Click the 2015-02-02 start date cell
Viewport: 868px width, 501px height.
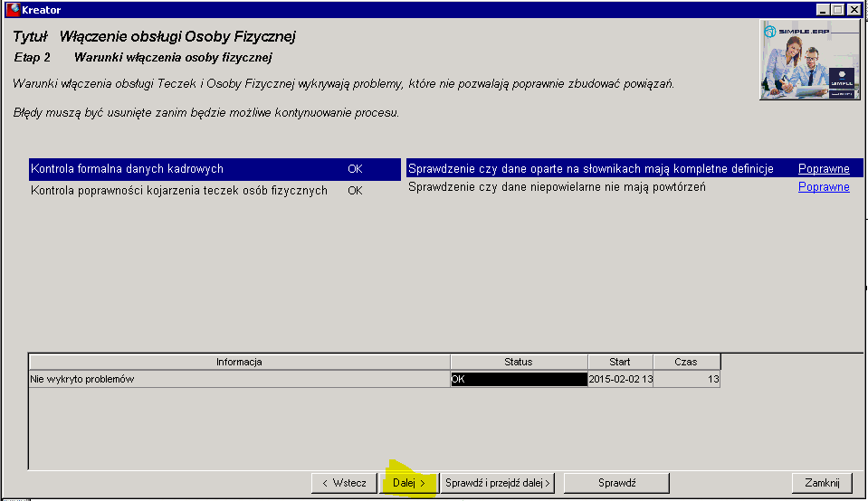(x=621, y=379)
